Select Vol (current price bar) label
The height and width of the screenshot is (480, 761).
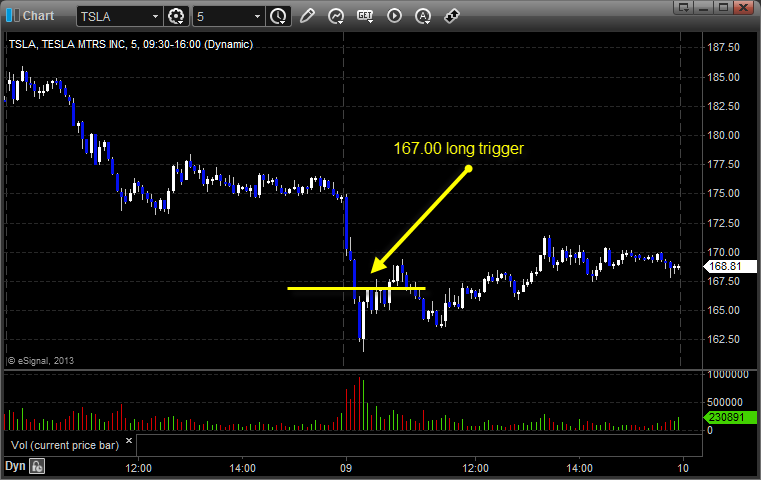[x=65, y=445]
